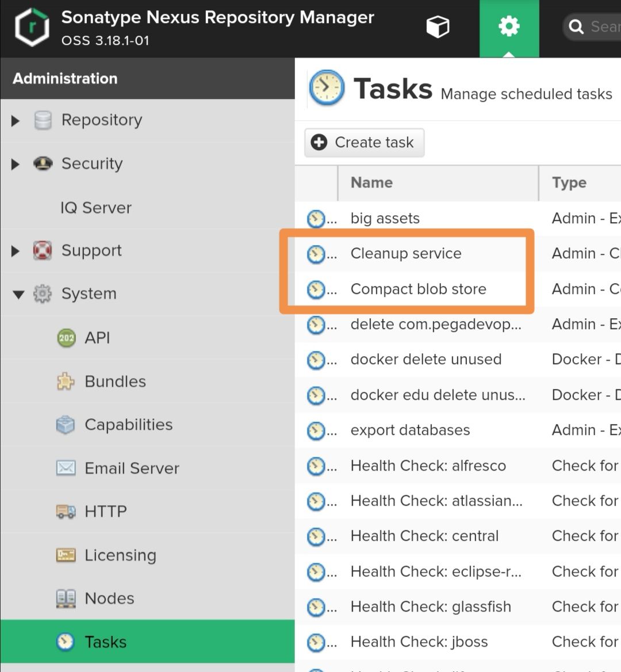Click the Repository database icon
Screen dimensions: 621x672
click(x=43, y=120)
